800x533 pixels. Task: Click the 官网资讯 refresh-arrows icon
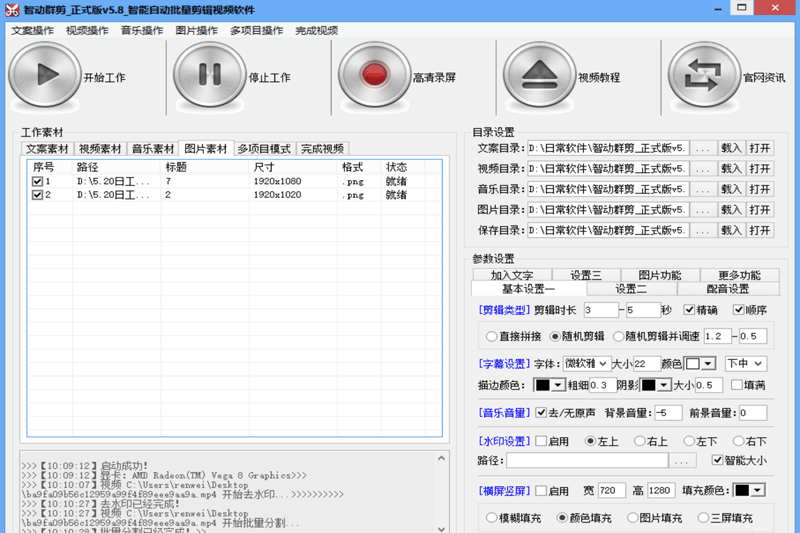pyautogui.click(x=703, y=76)
